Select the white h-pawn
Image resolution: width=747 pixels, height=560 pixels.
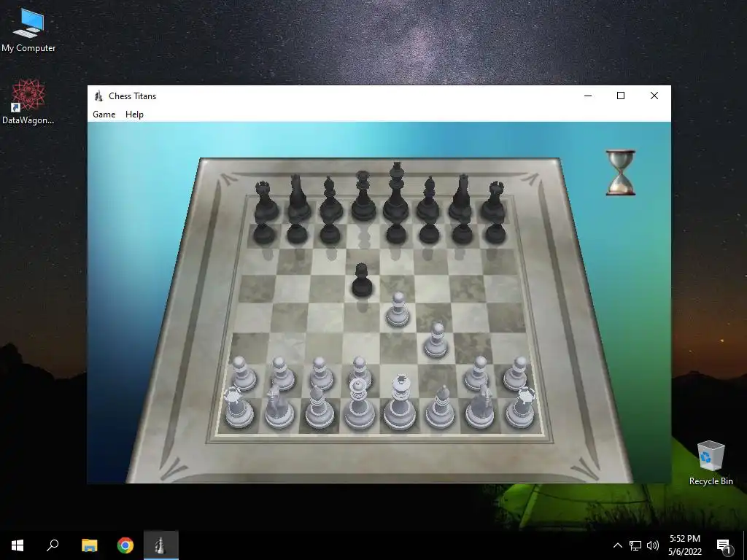pyautogui.click(x=516, y=374)
